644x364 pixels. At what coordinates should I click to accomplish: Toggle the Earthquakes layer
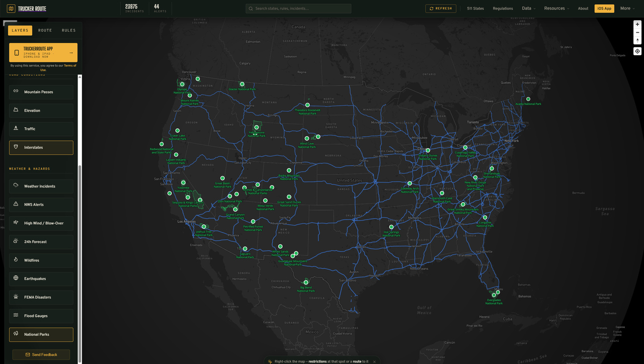click(x=41, y=279)
